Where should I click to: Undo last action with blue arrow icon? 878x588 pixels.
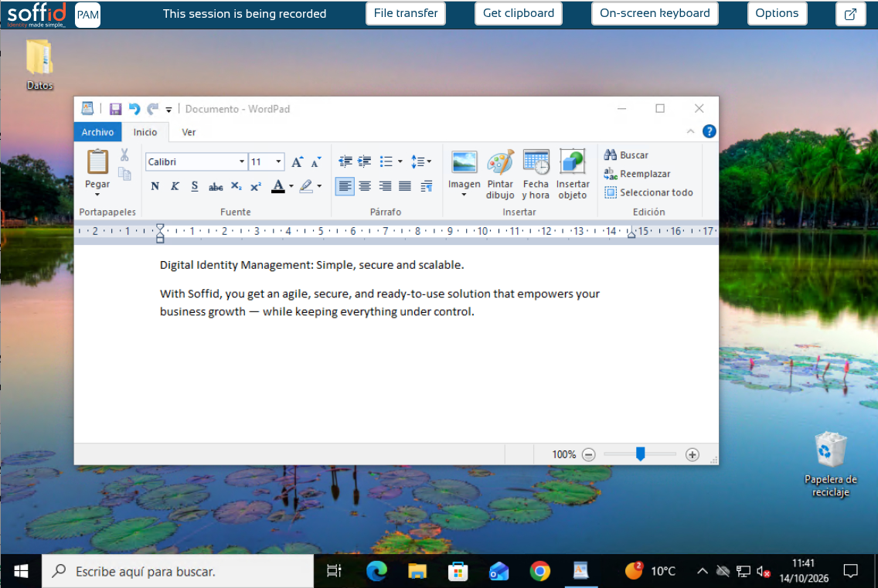coord(134,109)
